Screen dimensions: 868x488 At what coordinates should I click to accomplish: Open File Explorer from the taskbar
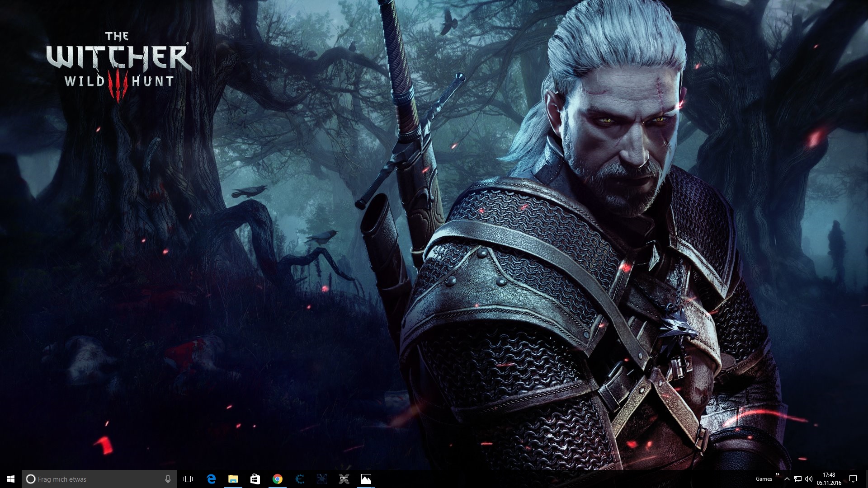tap(233, 479)
